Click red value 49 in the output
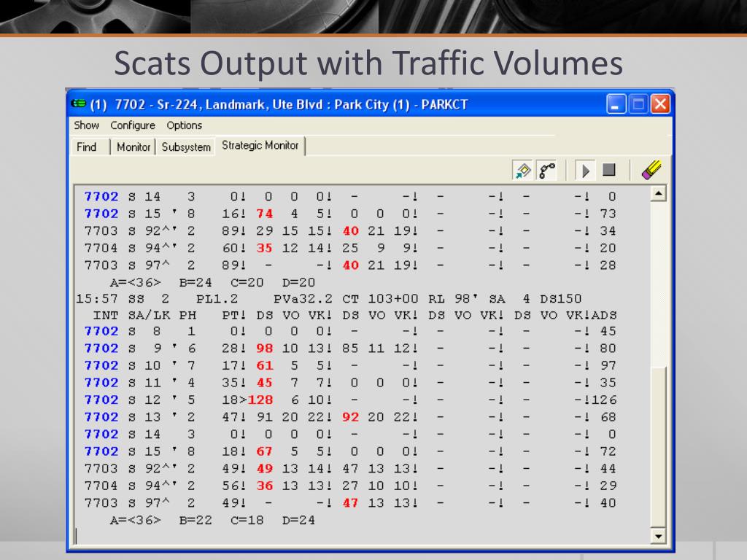 264,468
